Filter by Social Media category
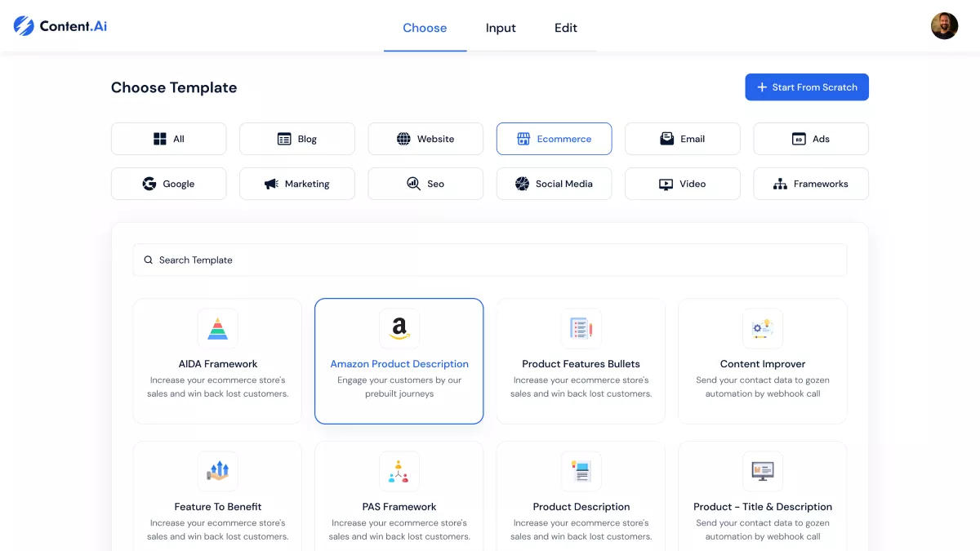Image resolution: width=980 pixels, height=551 pixels. (555, 184)
